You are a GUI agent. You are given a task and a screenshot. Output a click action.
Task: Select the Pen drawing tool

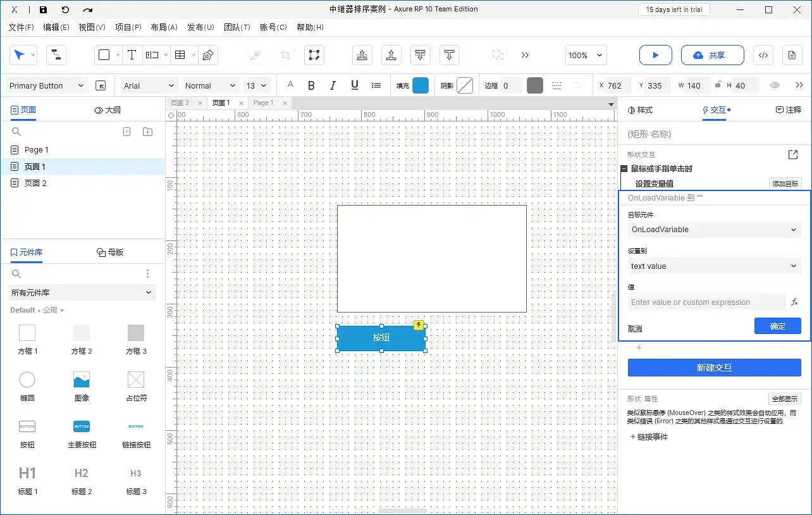coord(207,55)
